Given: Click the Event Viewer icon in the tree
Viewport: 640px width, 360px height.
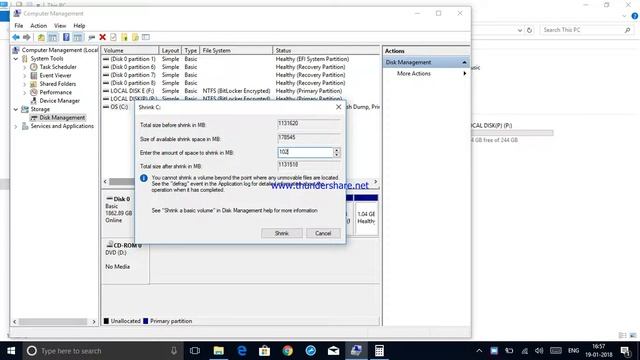Looking at the screenshot, I should tap(34, 76).
